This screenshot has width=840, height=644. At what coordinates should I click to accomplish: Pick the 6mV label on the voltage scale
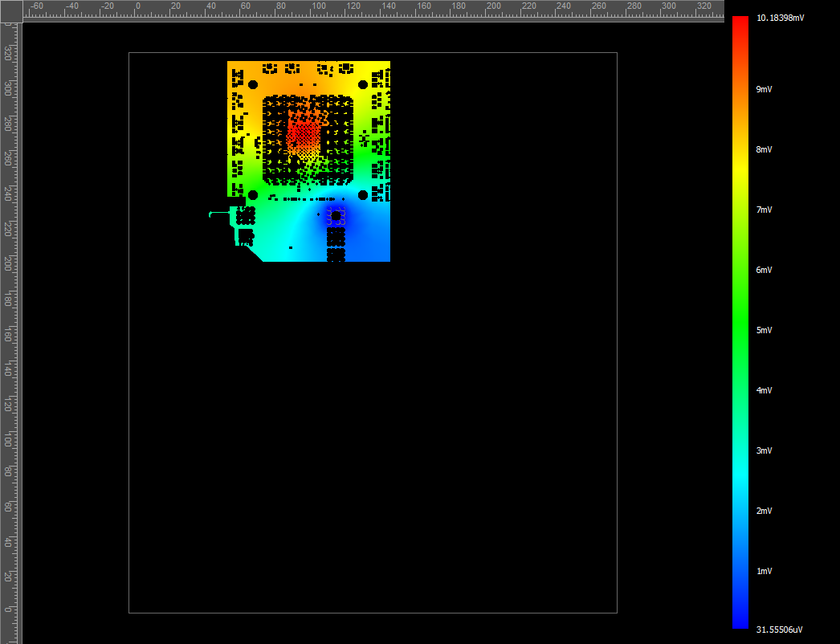pos(764,270)
